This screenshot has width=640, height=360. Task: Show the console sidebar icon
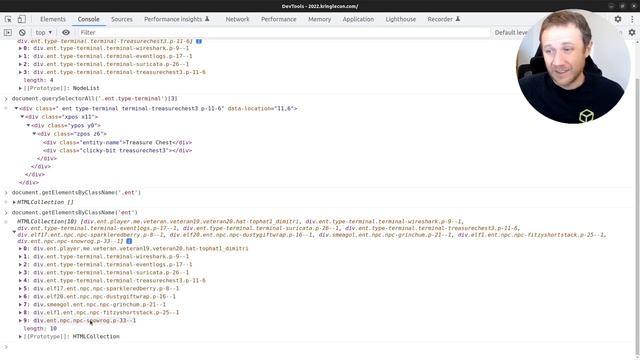click(x=8, y=32)
